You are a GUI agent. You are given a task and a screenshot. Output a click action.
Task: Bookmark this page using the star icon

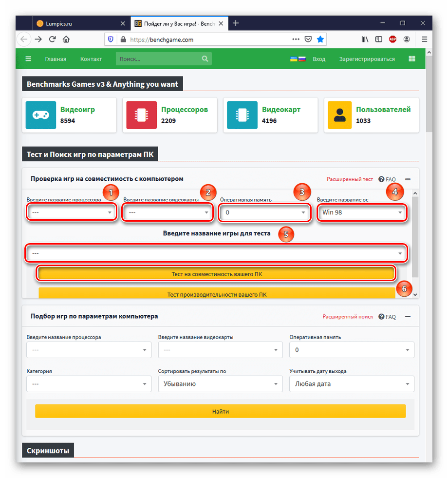click(320, 39)
